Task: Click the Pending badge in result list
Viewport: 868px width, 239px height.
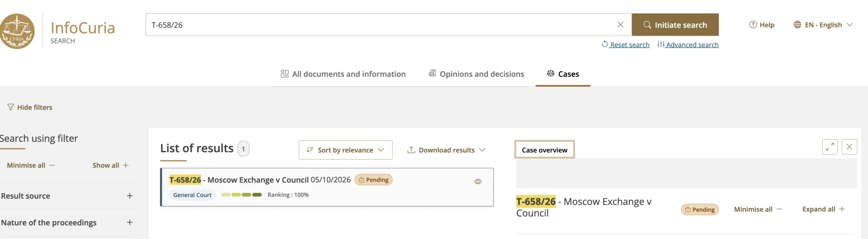Action: [373, 180]
